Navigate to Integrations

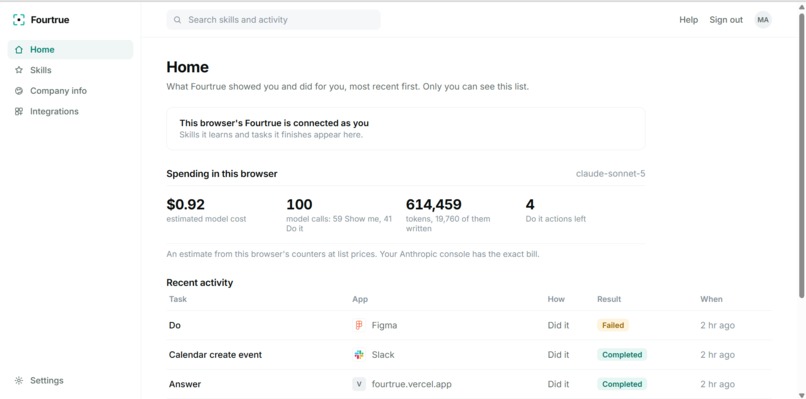(x=70, y=112)
